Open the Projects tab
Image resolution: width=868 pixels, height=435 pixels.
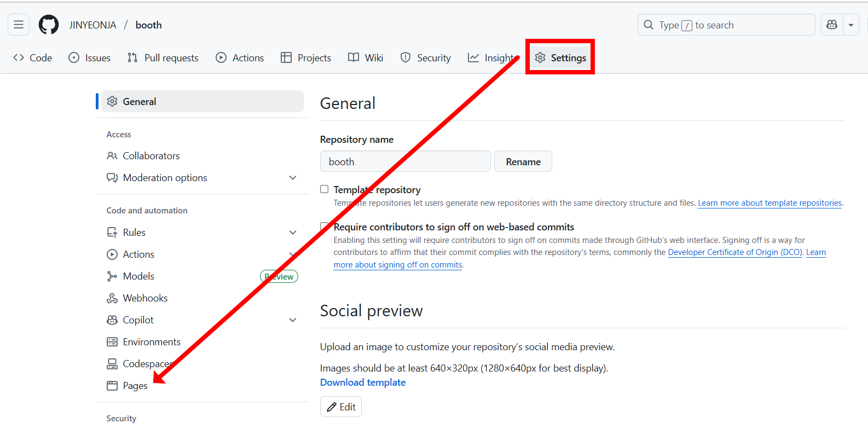point(306,57)
